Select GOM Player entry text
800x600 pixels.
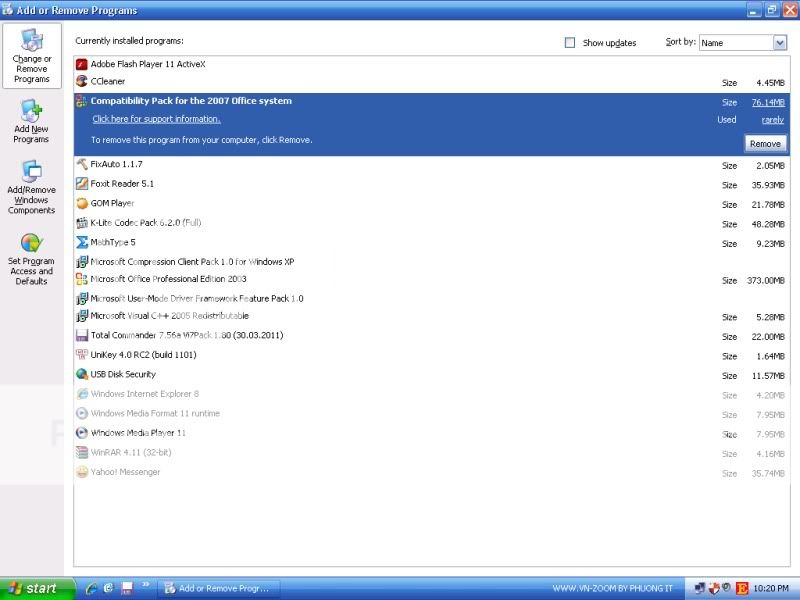coord(112,203)
